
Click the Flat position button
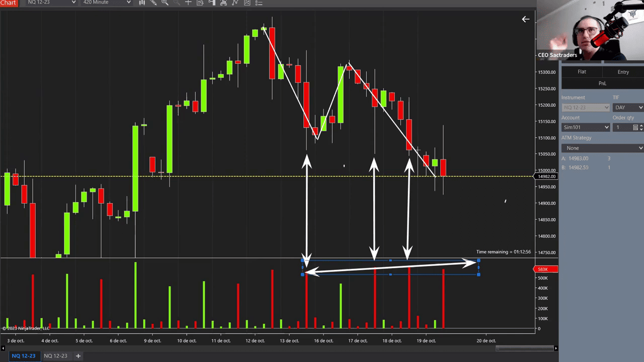coord(582,72)
